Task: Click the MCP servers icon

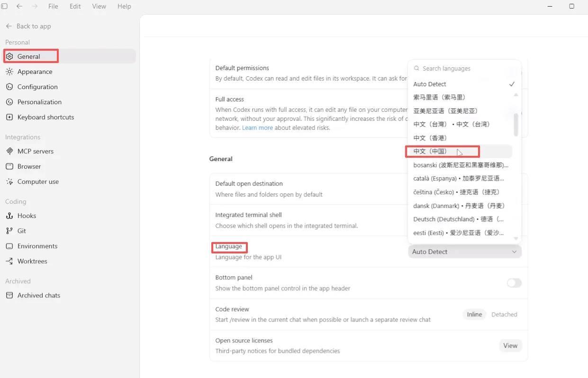Action: [9, 151]
